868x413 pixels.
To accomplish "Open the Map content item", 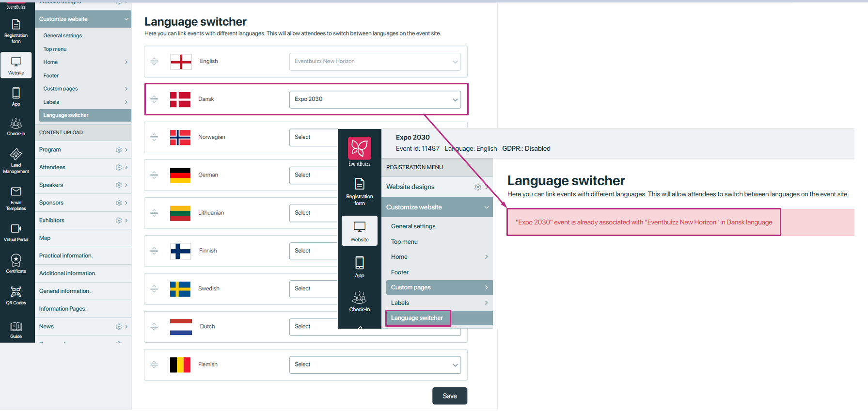I will [x=83, y=238].
